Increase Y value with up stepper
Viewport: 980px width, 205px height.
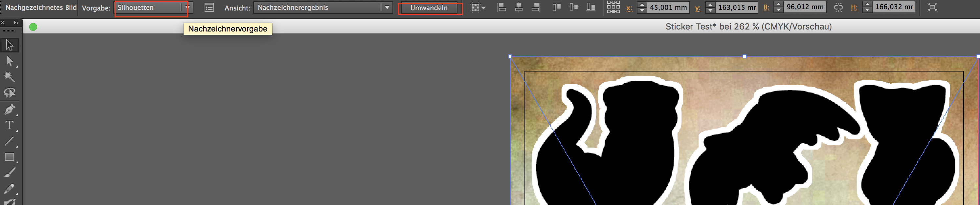(x=710, y=5)
